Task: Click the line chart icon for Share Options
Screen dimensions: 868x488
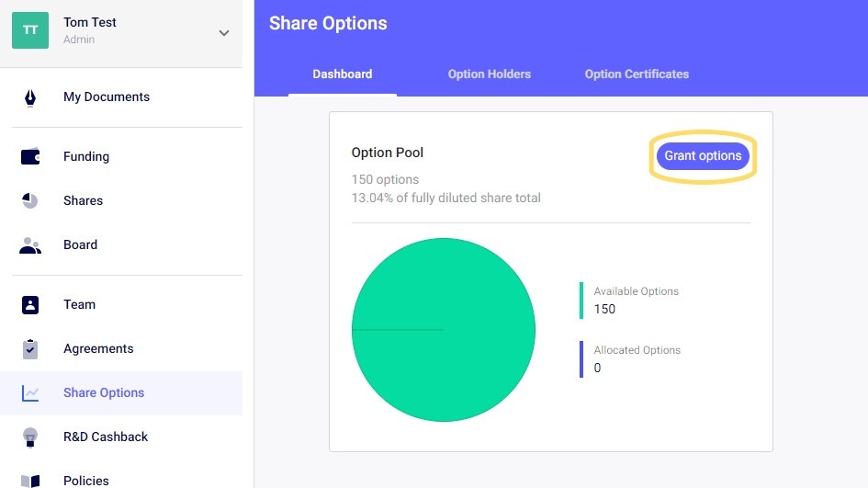Action: (x=30, y=393)
